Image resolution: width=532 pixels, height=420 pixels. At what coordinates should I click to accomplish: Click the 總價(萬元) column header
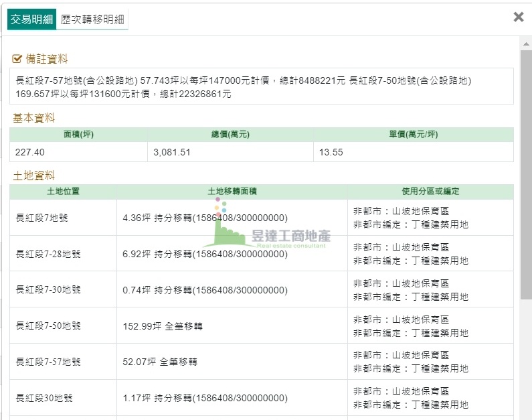click(x=230, y=135)
